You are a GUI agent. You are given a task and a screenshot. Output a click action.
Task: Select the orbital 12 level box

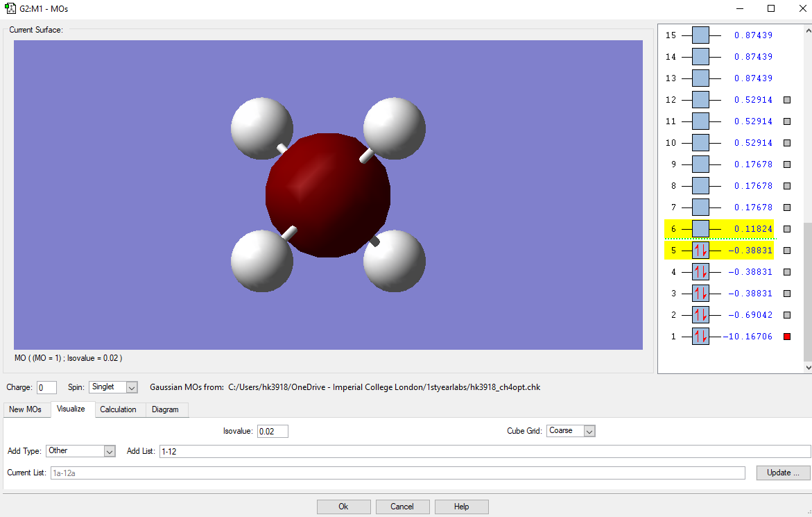point(700,100)
